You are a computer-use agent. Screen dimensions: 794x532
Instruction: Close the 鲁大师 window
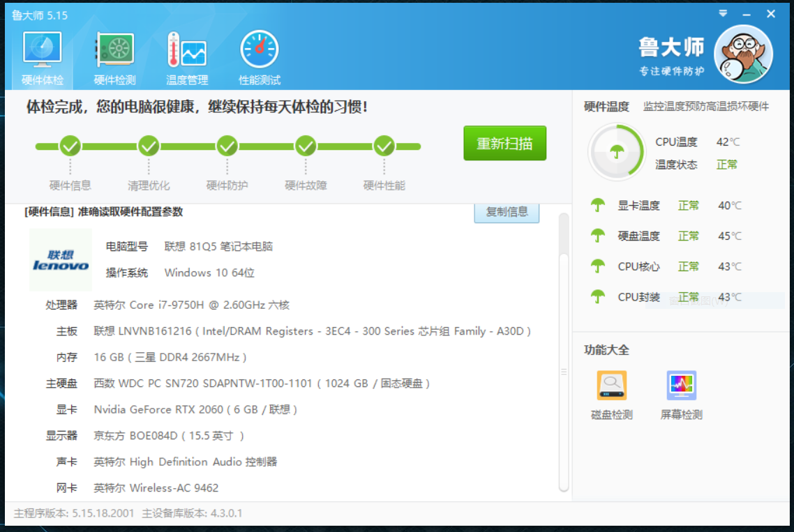click(x=771, y=14)
